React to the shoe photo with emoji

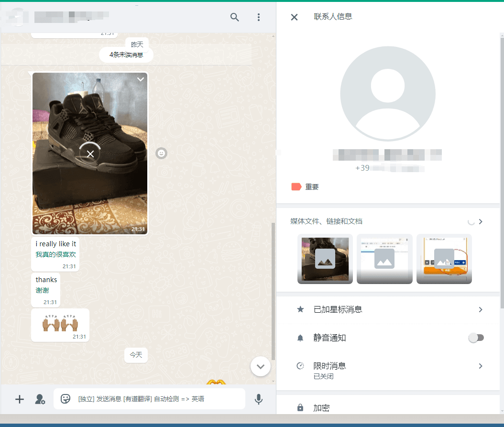point(162,153)
